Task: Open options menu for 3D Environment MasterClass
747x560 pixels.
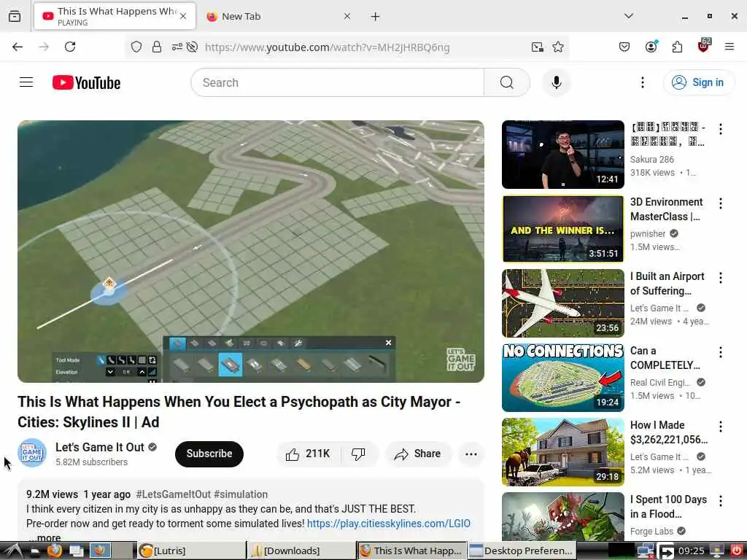Action: coord(720,203)
